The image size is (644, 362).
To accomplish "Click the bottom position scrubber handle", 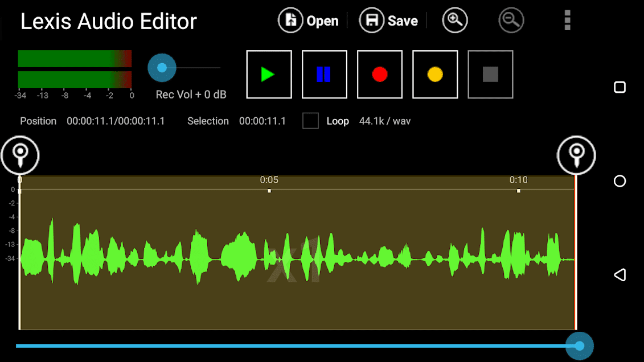I will click(x=579, y=345).
